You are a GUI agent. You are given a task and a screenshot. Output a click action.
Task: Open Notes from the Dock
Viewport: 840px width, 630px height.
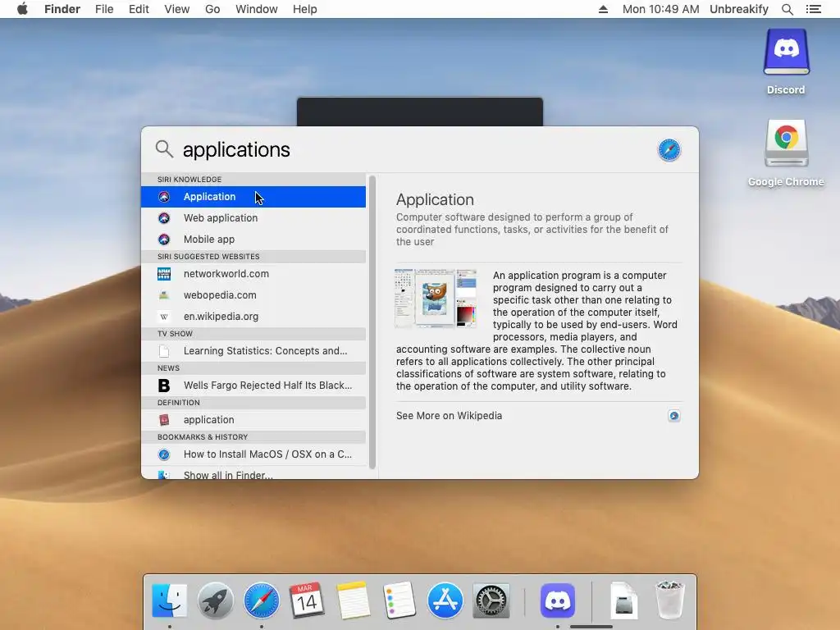click(353, 601)
